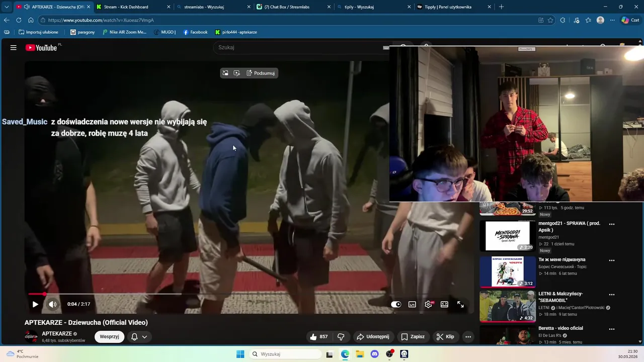Open the Nike AIR Zoom bookmark
The width and height of the screenshot is (644, 362).
click(124, 32)
